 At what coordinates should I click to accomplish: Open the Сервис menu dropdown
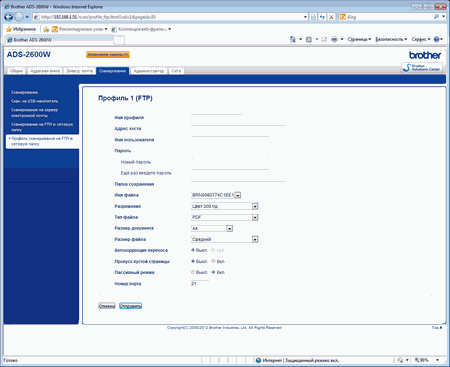pyautogui.click(x=421, y=39)
